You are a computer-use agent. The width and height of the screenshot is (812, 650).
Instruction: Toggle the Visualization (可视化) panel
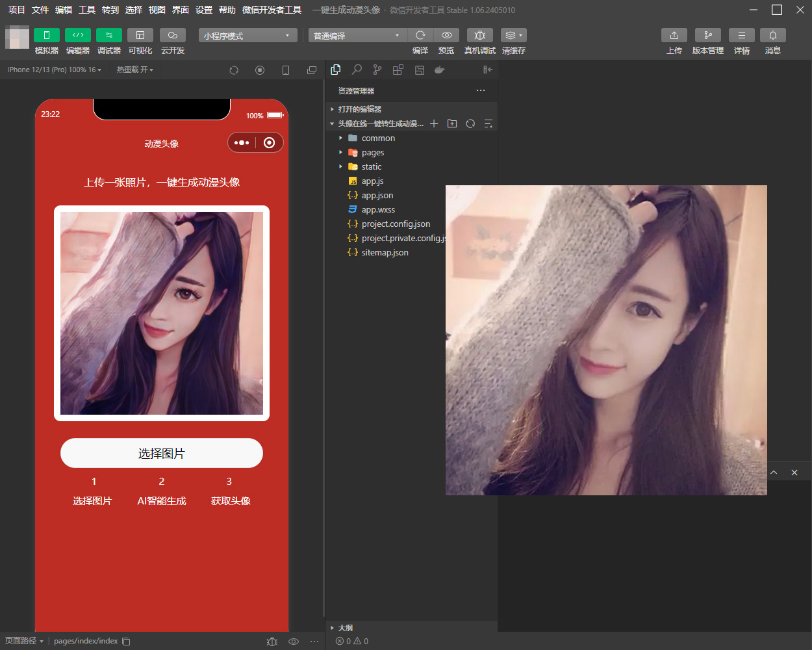coord(140,35)
